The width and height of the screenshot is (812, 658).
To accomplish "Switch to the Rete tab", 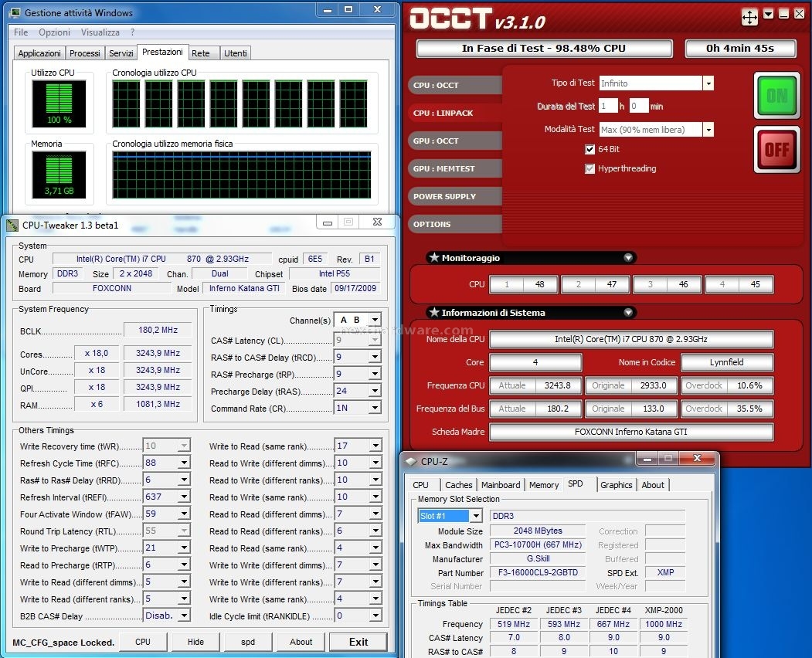I will point(200,53).
